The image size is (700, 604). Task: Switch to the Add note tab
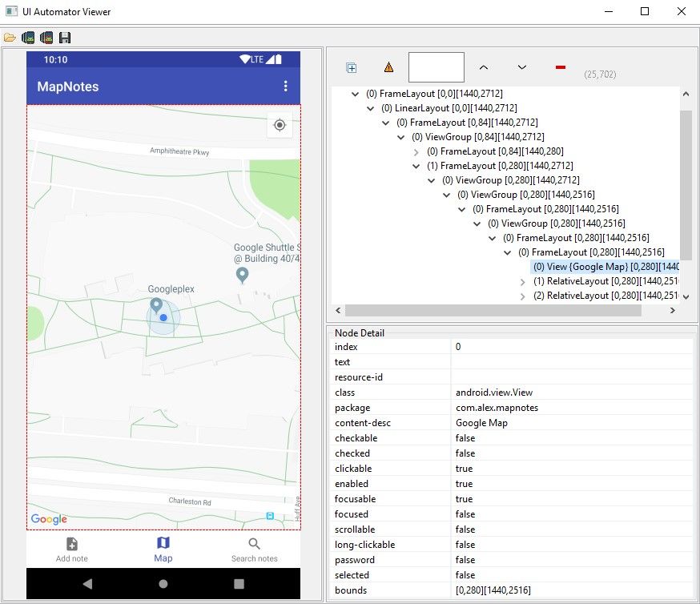[x=71, y=548]
